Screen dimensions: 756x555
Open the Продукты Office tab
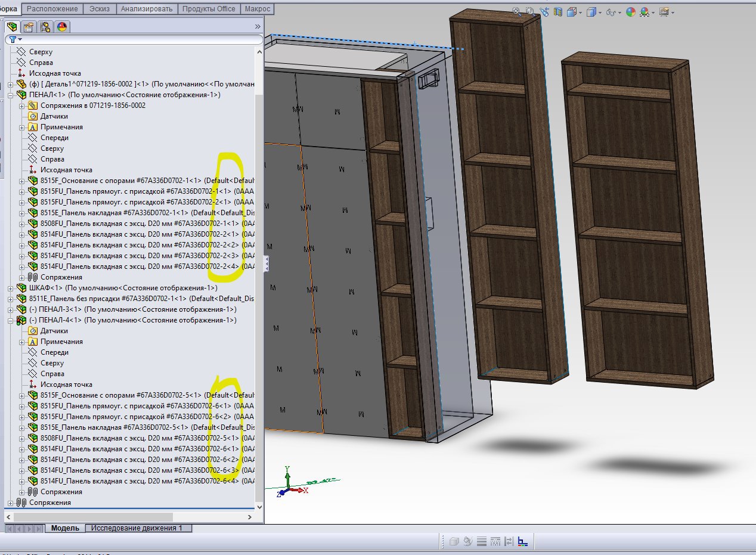point(209,8)
